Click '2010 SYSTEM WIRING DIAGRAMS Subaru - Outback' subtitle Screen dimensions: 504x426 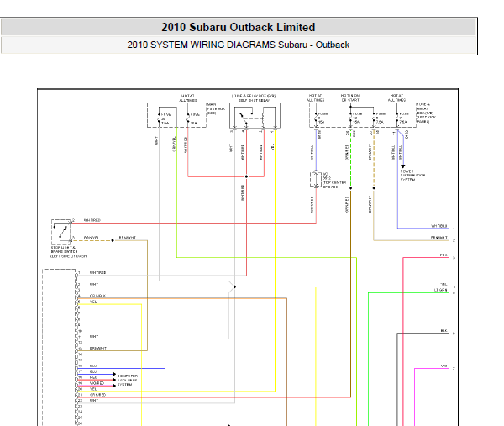point(239,45)
